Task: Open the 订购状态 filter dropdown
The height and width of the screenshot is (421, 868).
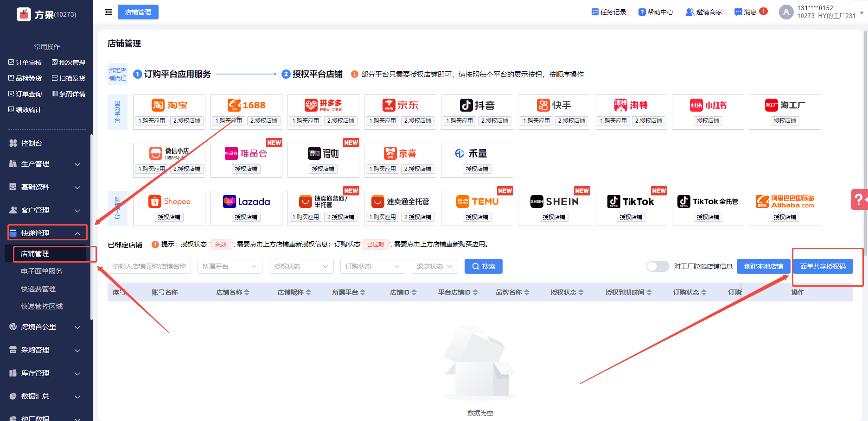Action: click(372, 266)
